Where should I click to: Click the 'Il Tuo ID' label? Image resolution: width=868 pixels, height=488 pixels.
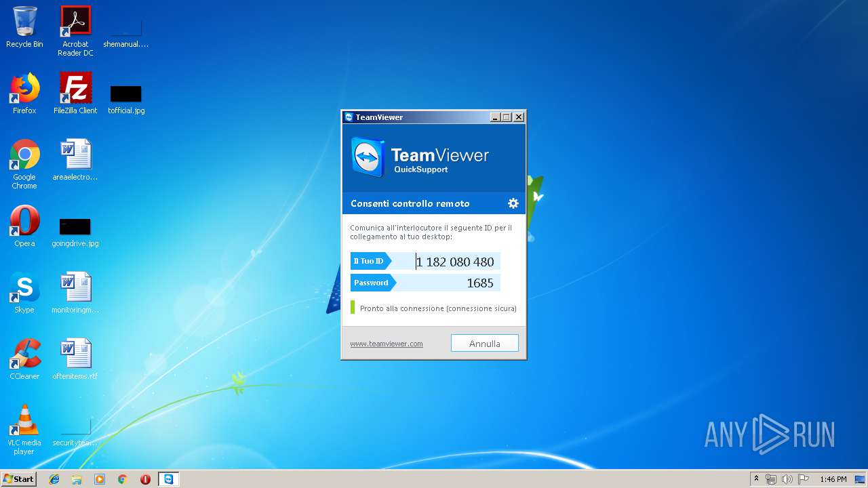coord(370,262)
